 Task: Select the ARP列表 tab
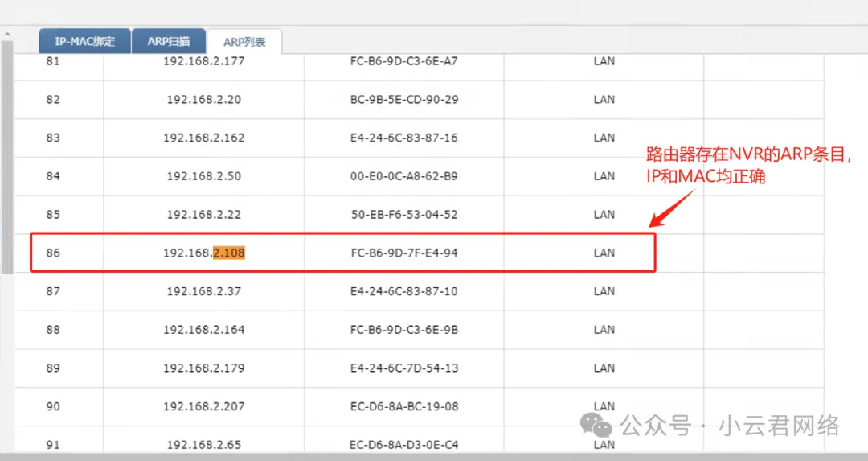pos(244,42)
